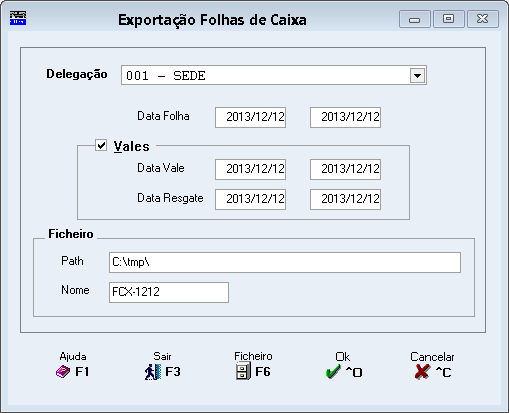Click the Data Resgate start date field
Viewport: 509px width, 413px height.
pyautogui.click(x=250, y=199)
